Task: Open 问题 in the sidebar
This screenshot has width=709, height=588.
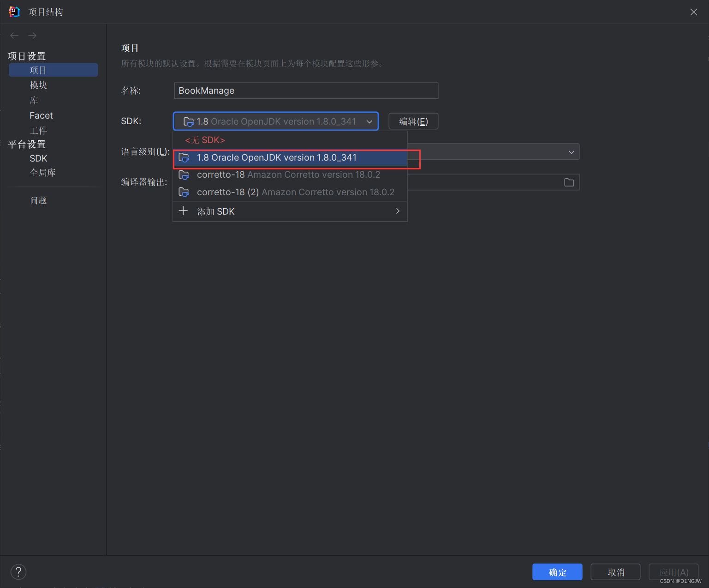Action: [x=38, y=200]
